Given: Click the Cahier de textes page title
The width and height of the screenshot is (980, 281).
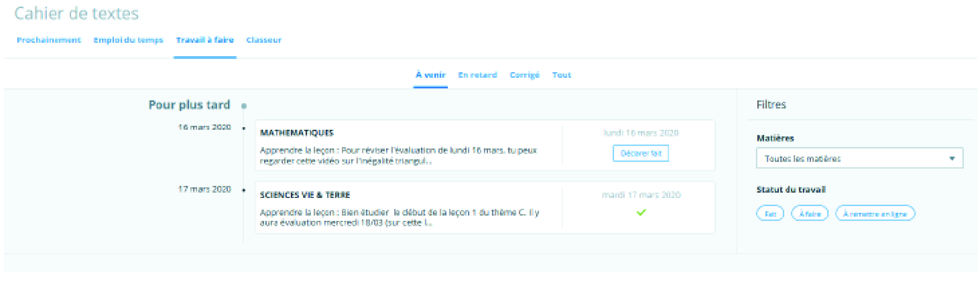Looking at the screenshot, I should pyautogui.click(x=77, y=14).
